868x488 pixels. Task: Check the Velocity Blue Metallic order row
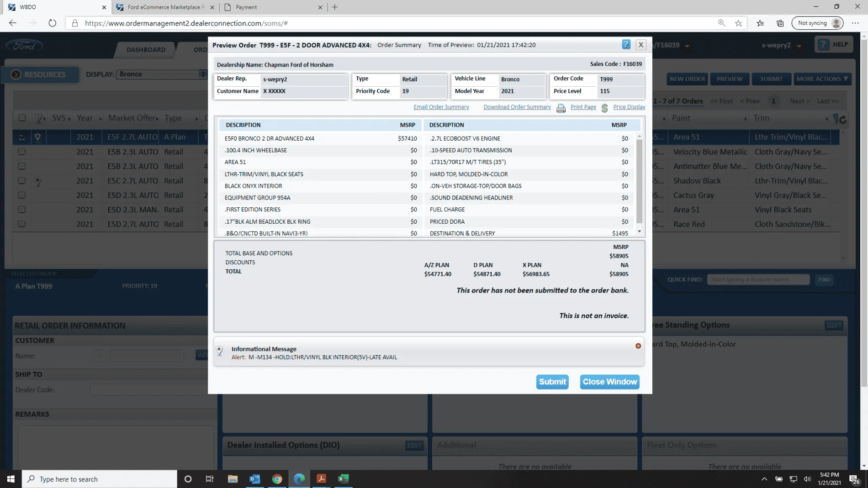point(22,152)
